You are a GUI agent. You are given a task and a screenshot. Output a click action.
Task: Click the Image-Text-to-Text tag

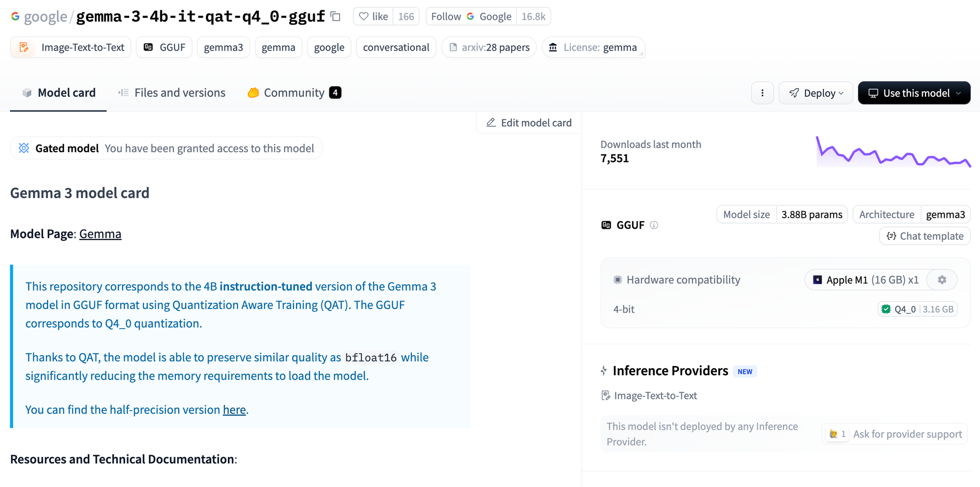[x=71, y=47]
